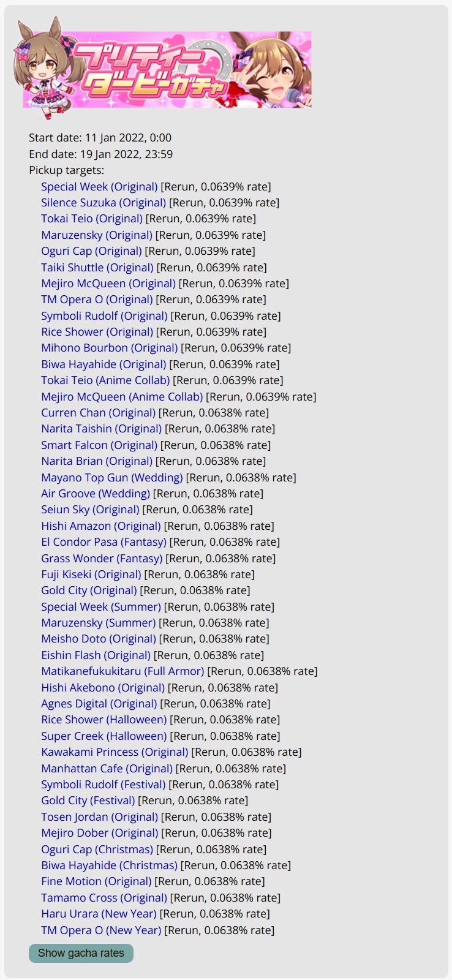
Task: Click the Pickup targets: label
Action: (67, 170)
